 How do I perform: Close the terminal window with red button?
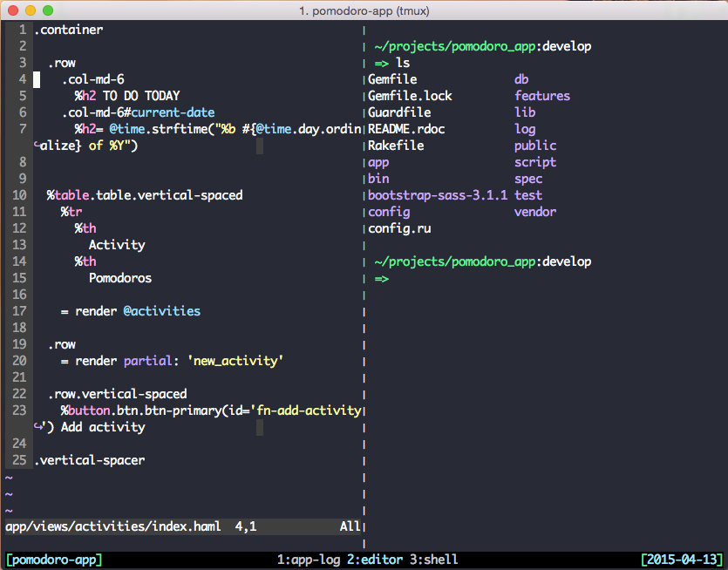[x=11, y=10]
